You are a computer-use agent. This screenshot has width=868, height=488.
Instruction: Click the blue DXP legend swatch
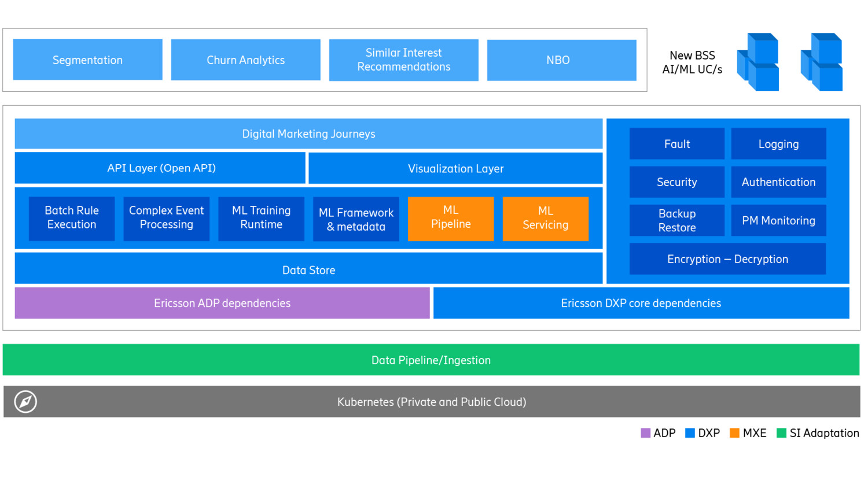pyautogui.click(x=690, y=433)
